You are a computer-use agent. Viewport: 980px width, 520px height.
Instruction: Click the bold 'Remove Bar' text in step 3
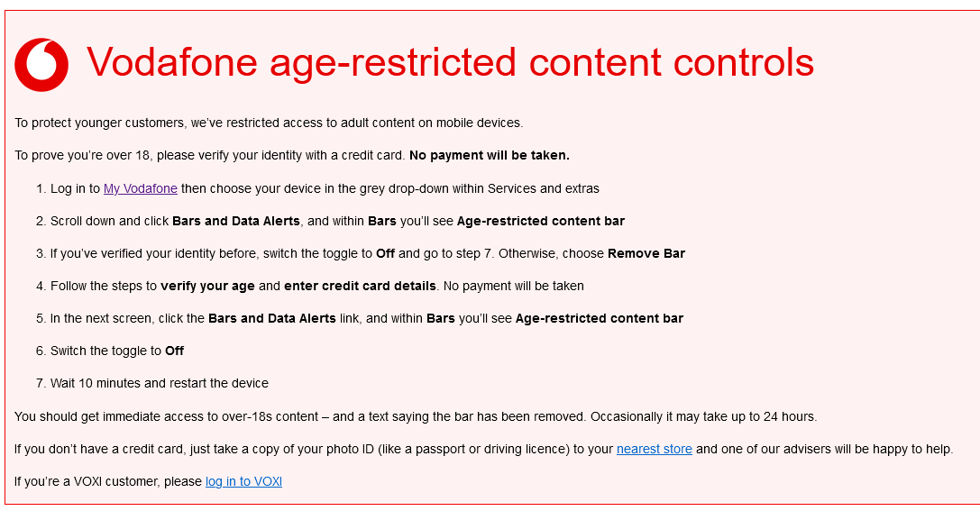tap(646, 254)
